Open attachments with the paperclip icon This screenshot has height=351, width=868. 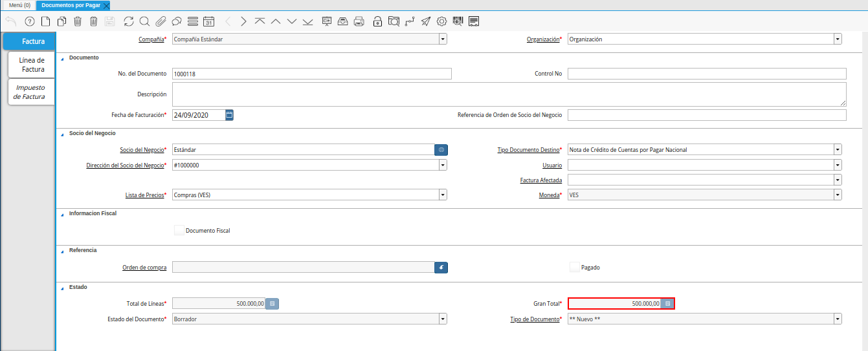pos(161,21)
